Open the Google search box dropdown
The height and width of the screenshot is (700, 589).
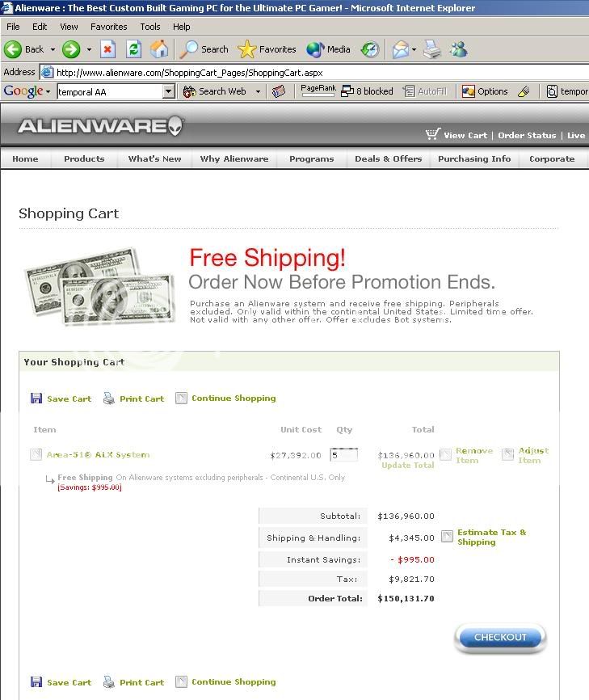168,92
